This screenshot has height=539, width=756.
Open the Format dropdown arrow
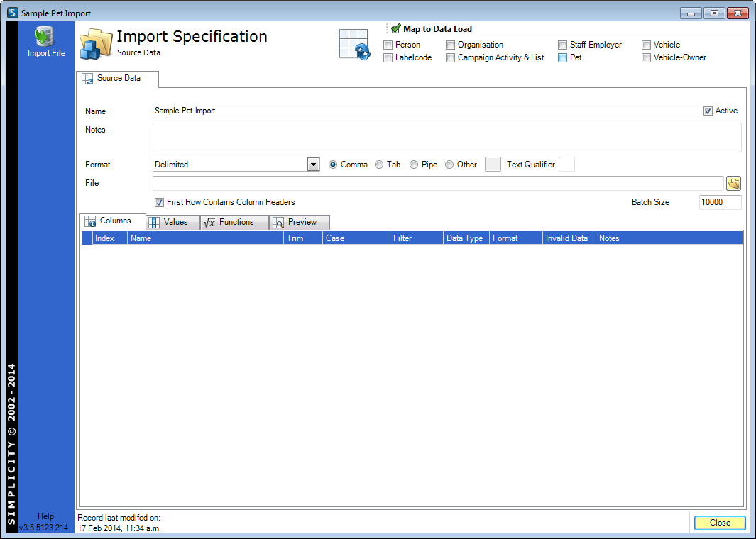pos(313,165)
